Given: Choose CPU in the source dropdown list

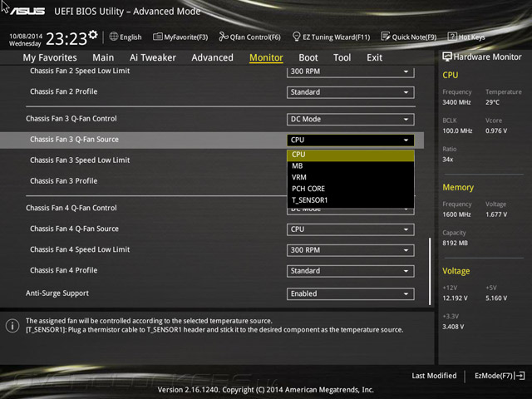Looking at the screenshot, I should (x=351, y=155).
